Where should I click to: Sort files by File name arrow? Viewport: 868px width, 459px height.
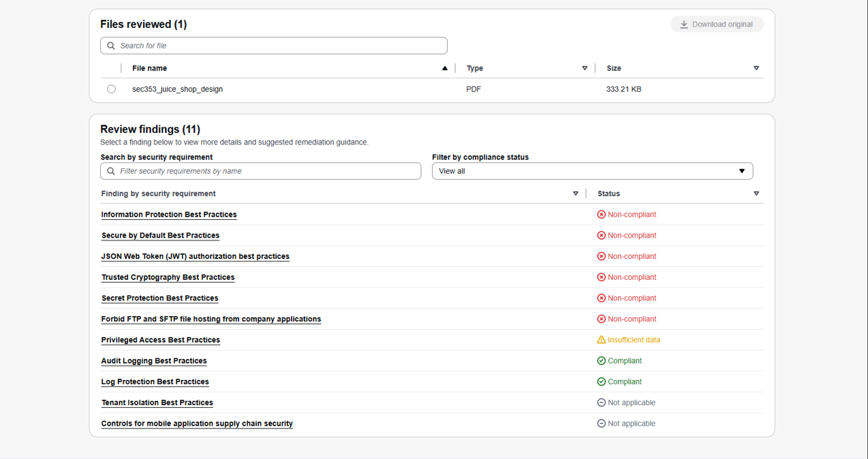point(445,68)
